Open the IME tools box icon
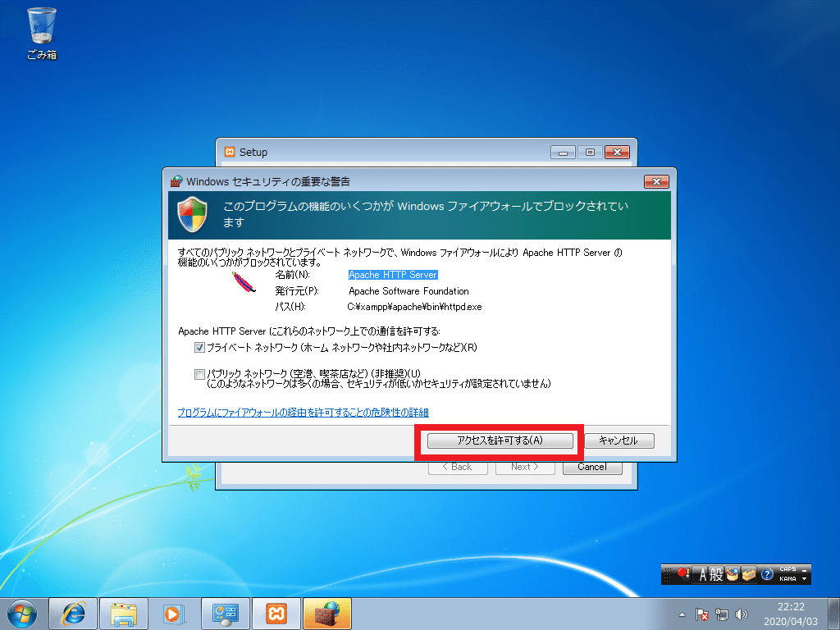The width and height of the screenshot is (840, 630). (x=748, y=575)
